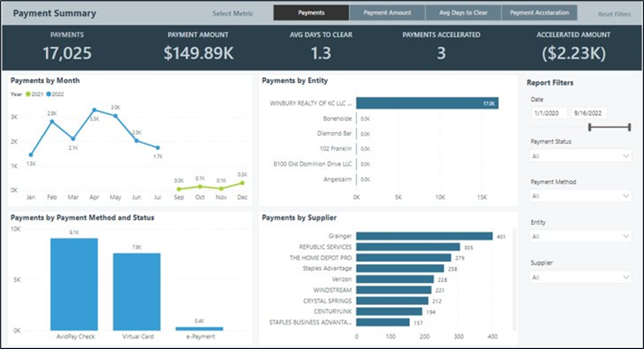Click the PAYMENTS ACCELERATED 3 card
The image size is (644, 349).
(441, 46)
